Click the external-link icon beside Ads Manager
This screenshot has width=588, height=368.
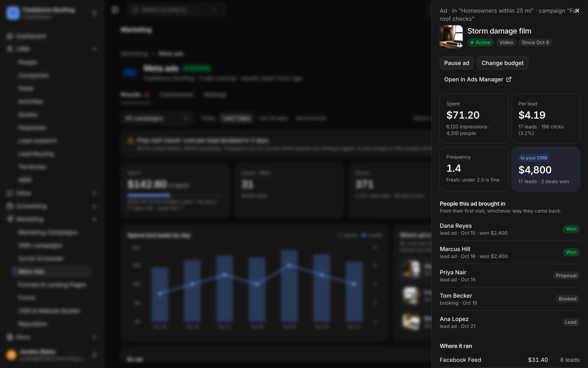tap(509, 79)
